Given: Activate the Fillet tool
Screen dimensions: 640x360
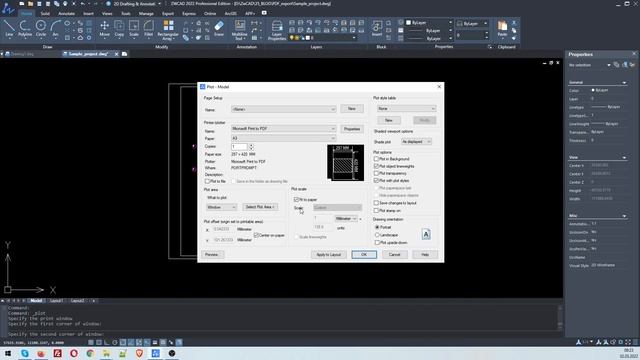Looking at the screenshot, I should tap(149, 29).
